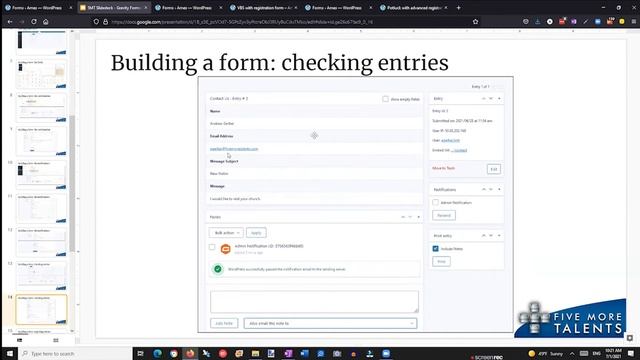
Task: Click the Type here to search box
Action: tap(76, 353)
